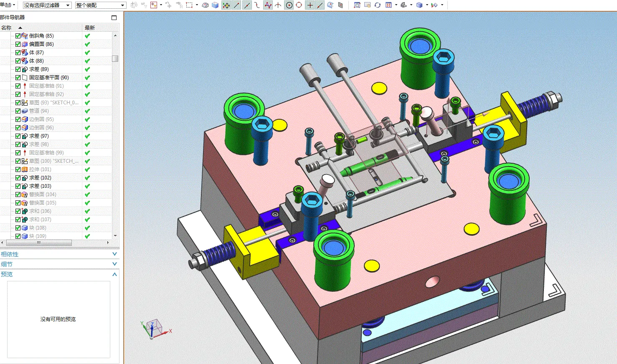Toggle Existing Point snap (plus icon)

click(310, 5)
